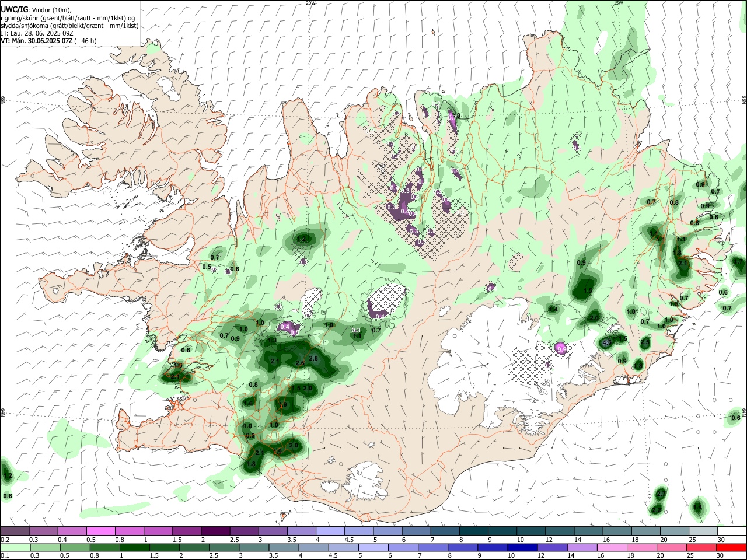Click the darkest purple snow swatch between 2 and 2.5
Screen dimensions: 747x560
pyautogui.click(x=215, y=531)
